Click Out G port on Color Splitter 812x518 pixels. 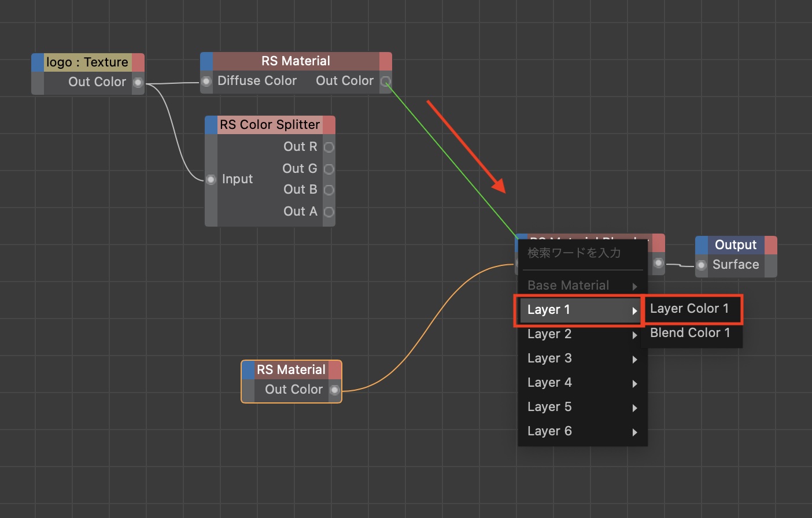[329, 169]
